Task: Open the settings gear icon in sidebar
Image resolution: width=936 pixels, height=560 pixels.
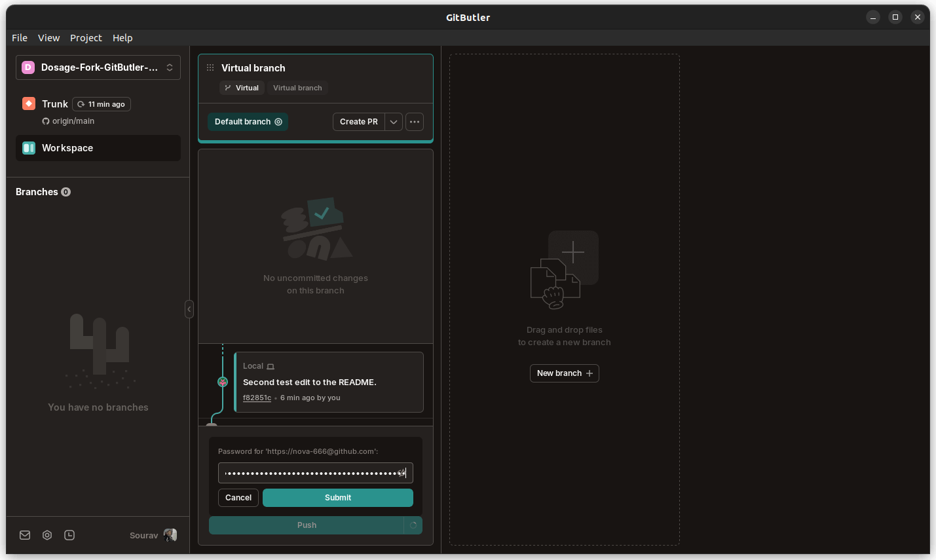Action: (47, 535)
